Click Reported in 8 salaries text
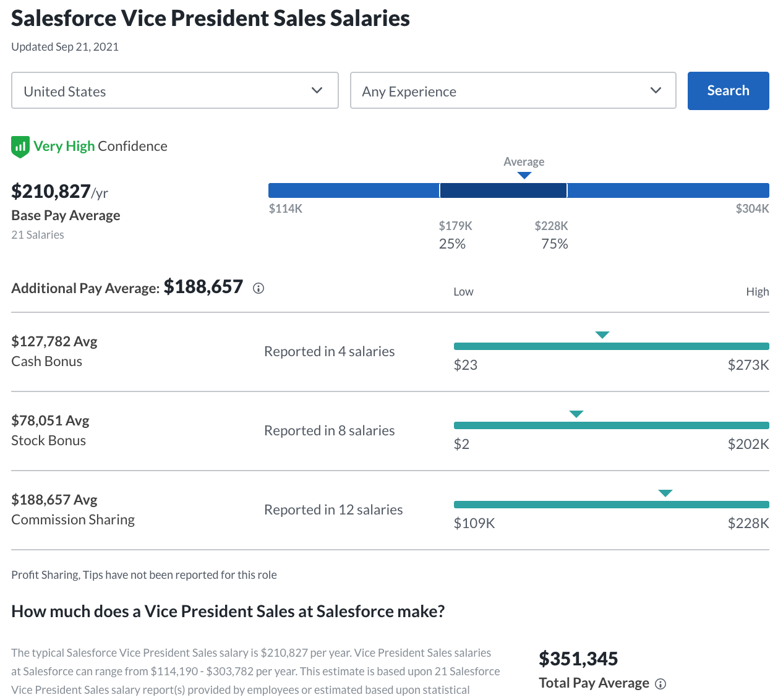This screenshot has height=700, width=778. pyautogui.click(x=330, y=430)
